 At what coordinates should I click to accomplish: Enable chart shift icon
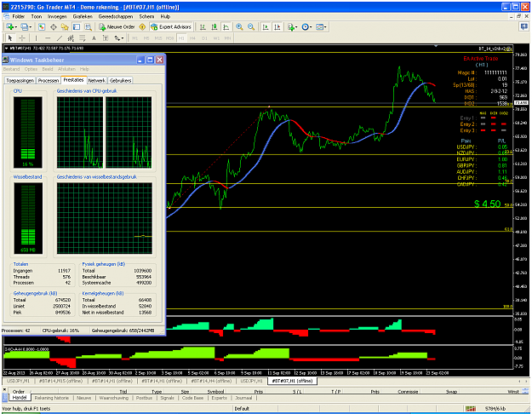[277, 26]
